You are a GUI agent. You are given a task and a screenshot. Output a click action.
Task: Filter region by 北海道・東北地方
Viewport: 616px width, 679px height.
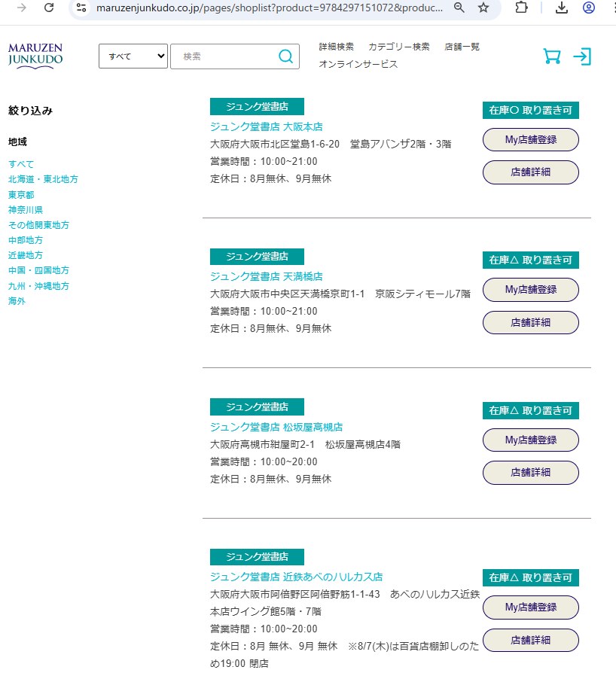[x=43, y=179]
